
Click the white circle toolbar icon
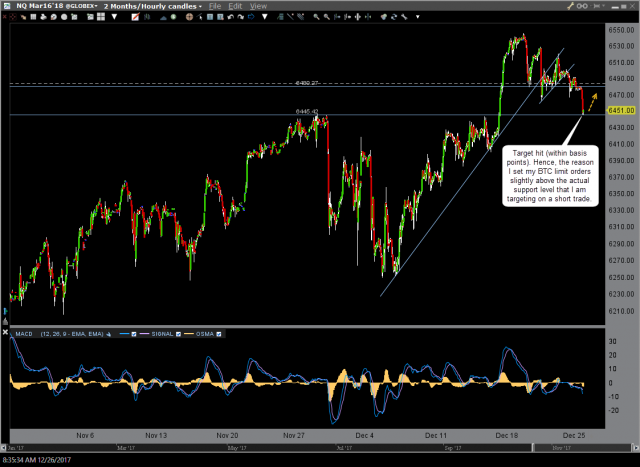pyautogui.click(x=64, y=17)
